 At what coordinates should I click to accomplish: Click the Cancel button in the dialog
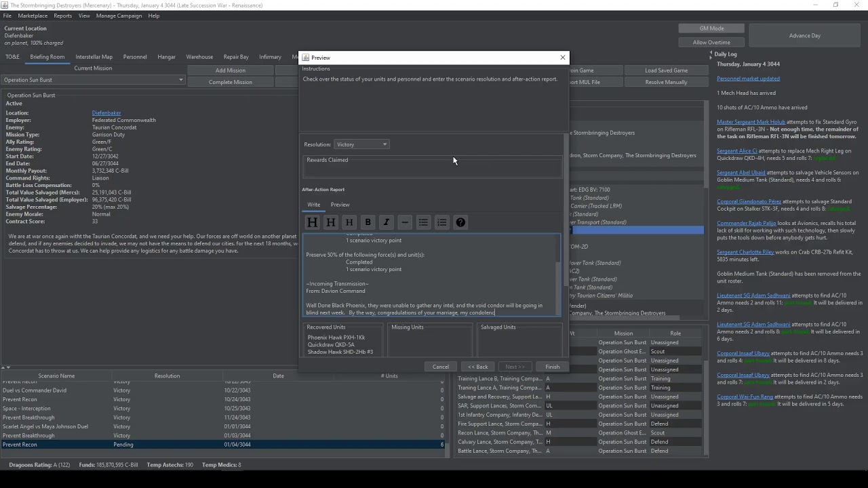pyautogui.click(x=441, y=367)
